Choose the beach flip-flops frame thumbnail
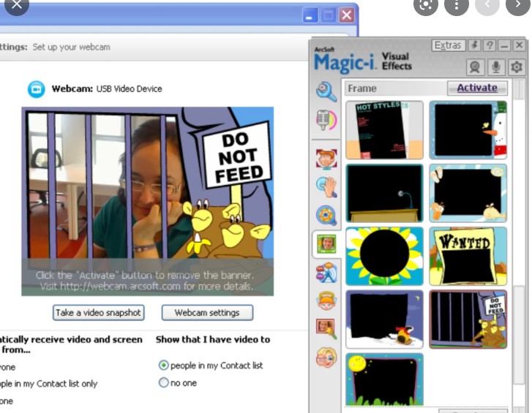This screenshot has width=532, height=413. [468, 193]
